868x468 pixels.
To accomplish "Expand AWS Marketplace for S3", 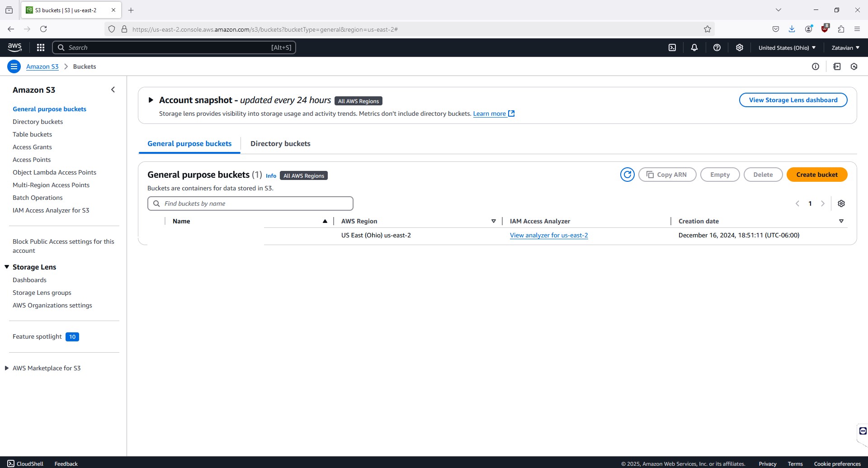I will coord(6,368).
